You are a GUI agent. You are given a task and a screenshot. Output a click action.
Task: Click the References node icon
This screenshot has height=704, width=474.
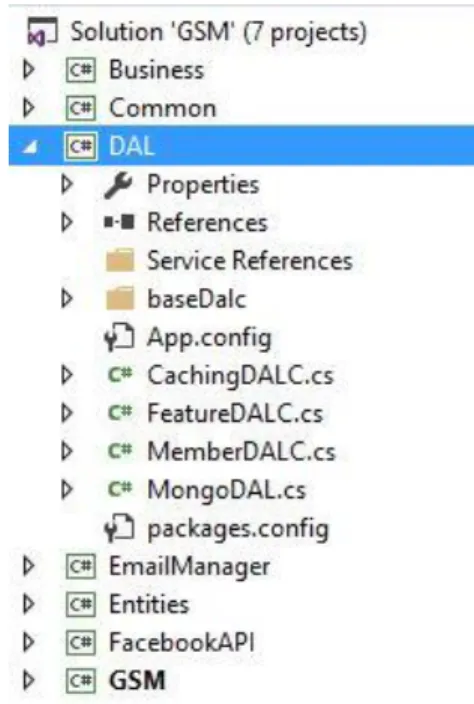[x=119, y=222]
